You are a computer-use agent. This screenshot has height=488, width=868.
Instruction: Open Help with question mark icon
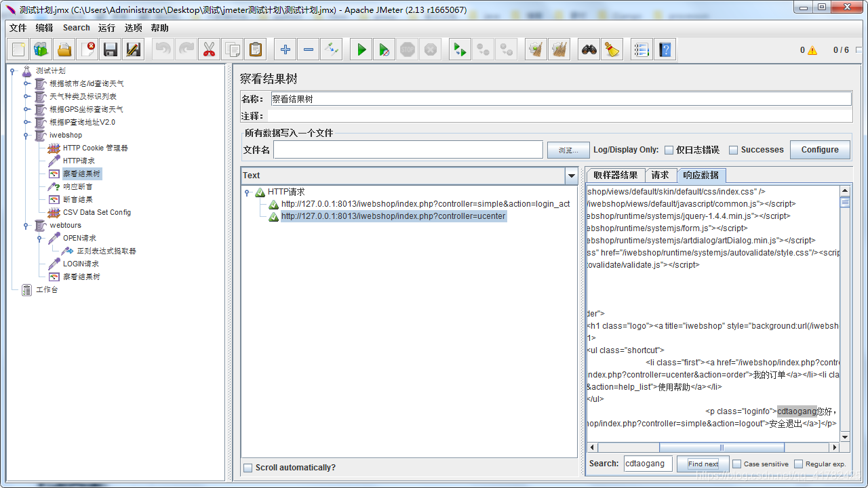pyautogui.click(x=665, y=49)
